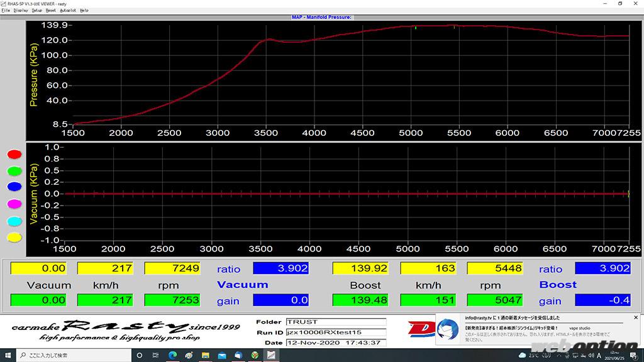Open the Display menu
Viewport: 644px width, 362px height.
21,11
